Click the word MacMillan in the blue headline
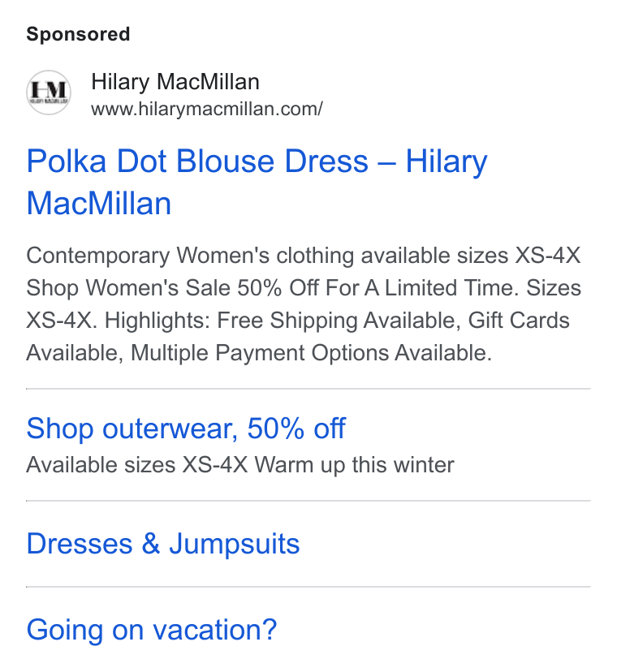 click(x=99, y=203)
